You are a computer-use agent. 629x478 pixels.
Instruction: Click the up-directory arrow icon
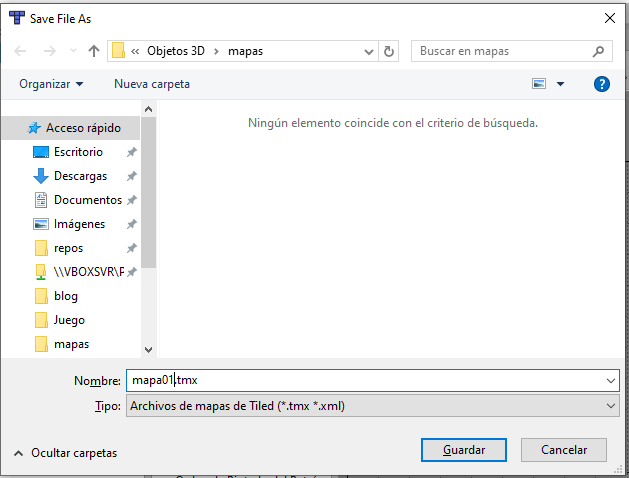(x=94, y=50)
